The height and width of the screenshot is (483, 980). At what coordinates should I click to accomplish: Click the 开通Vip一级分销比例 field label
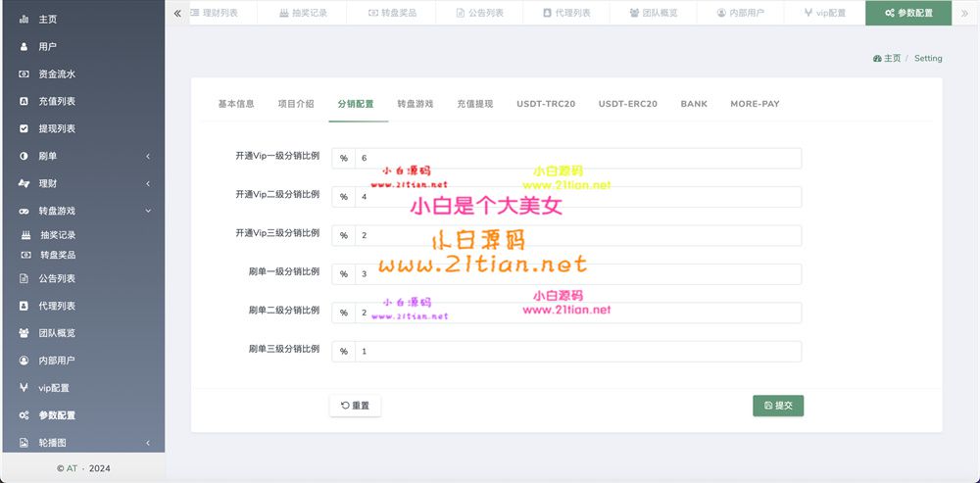tap(277, 156)
